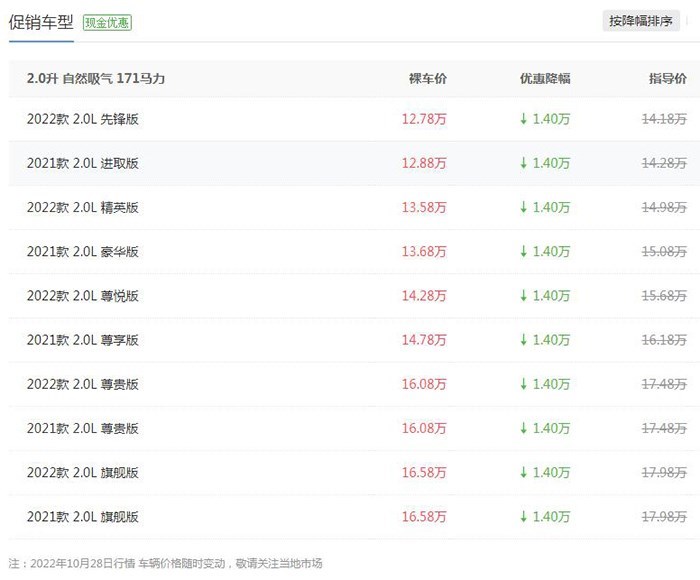Viewport: 700px width, 580px height.
Task: Click the discount arrow in 2022款 旗舰版 row
Action: click(524, 473)
